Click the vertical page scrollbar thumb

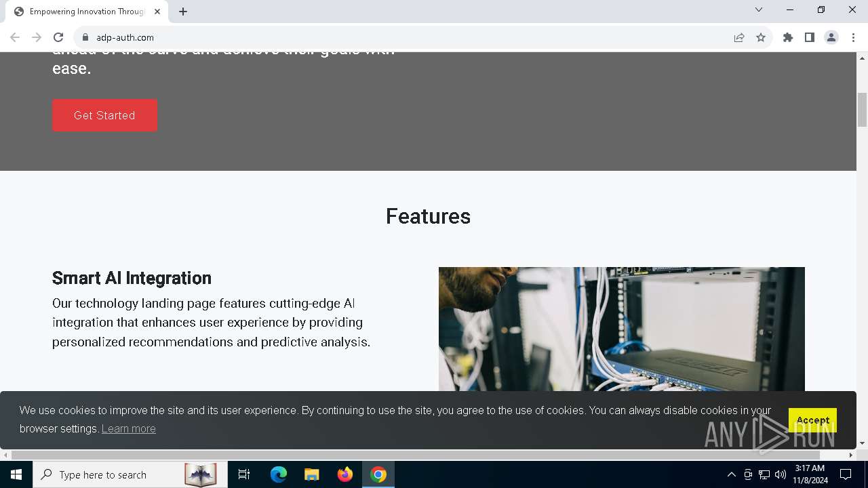[863, 110]
